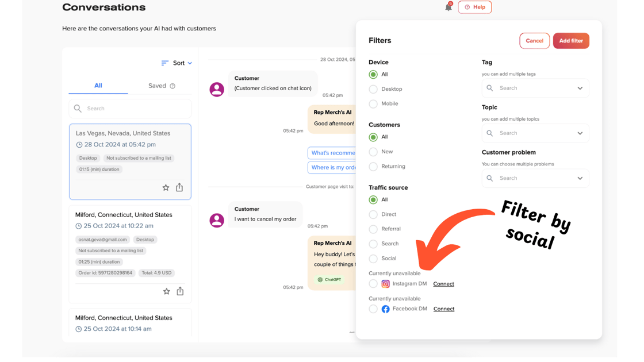Click the 'What's recomme...' suggestion button

click(332, 153)
